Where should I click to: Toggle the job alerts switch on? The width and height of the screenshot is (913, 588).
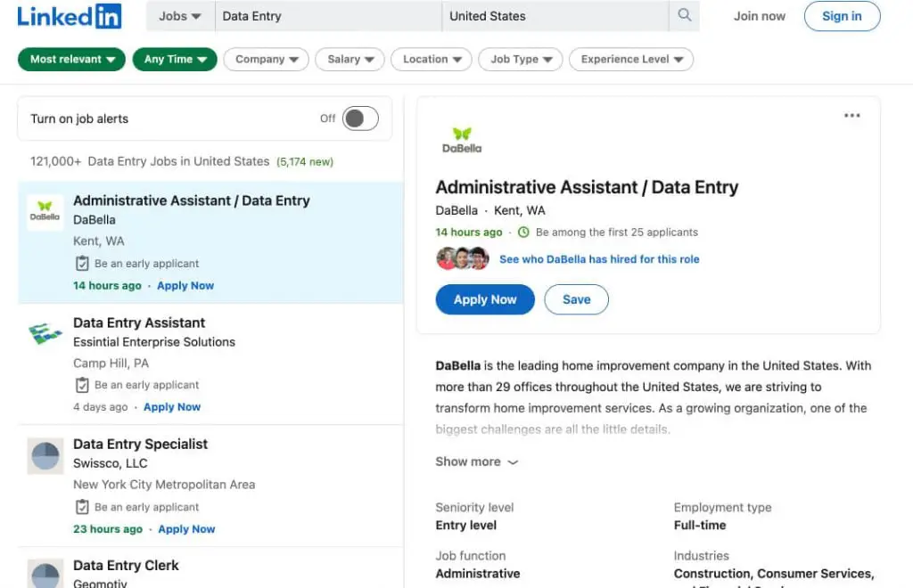pyautogui.click(x=360, y=118)
